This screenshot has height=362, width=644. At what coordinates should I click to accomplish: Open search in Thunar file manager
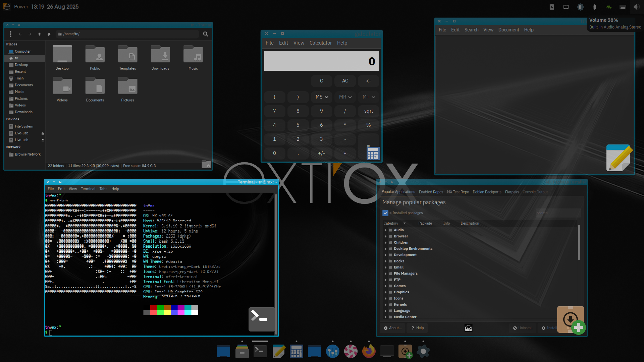coord(206,34)
